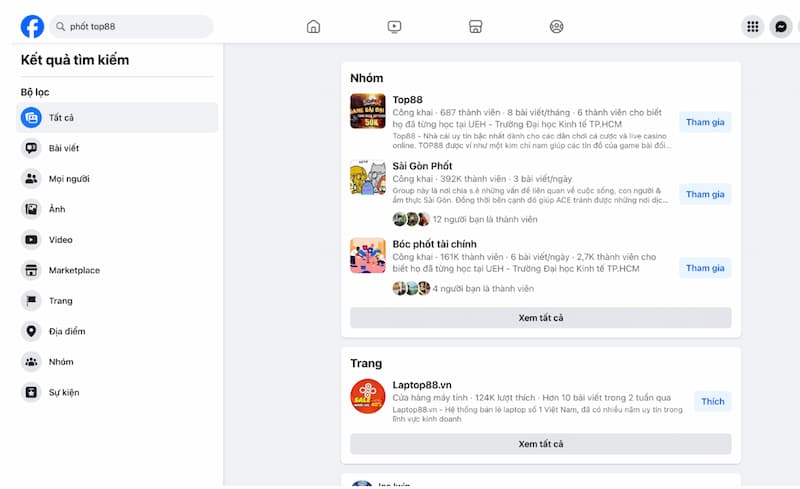Filter results by sidebar 'Marketplace'
Screen dimensions: 800x489
coord(74,271)
